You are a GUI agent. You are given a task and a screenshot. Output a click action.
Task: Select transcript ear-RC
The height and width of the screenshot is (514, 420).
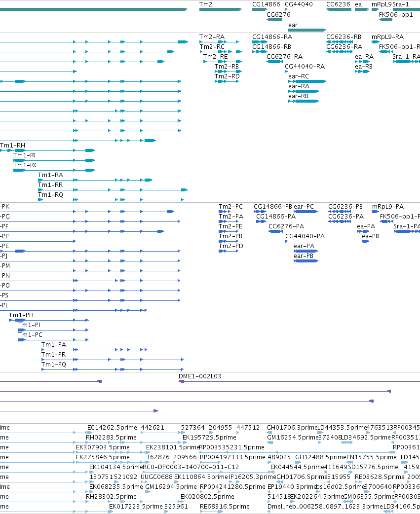coord(299,76)
